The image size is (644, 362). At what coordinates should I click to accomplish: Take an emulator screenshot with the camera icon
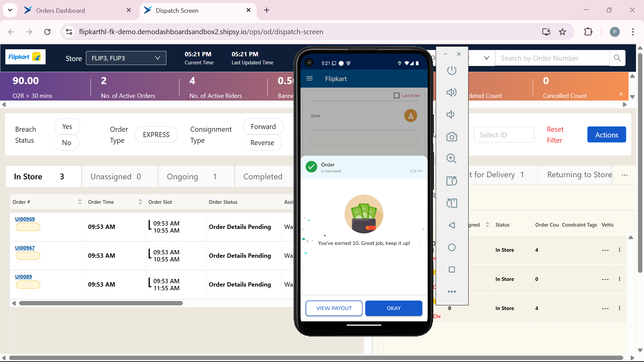click(x=452, y=137)
